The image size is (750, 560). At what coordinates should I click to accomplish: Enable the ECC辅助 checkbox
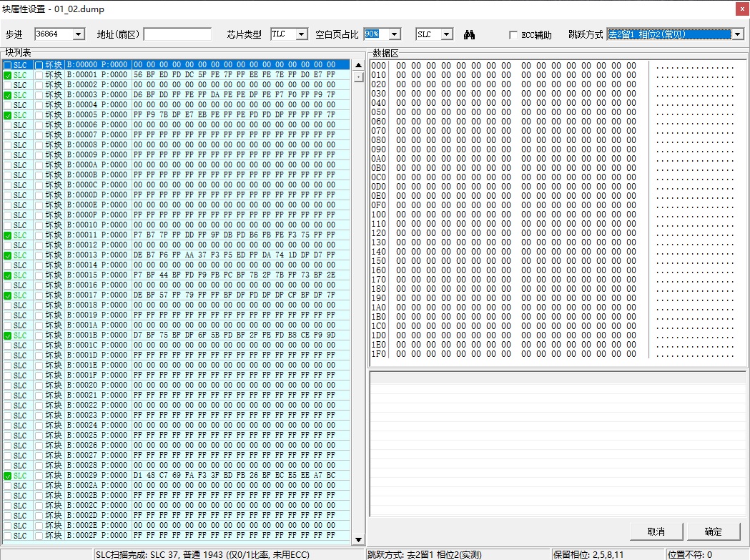(x=513, y=35)
